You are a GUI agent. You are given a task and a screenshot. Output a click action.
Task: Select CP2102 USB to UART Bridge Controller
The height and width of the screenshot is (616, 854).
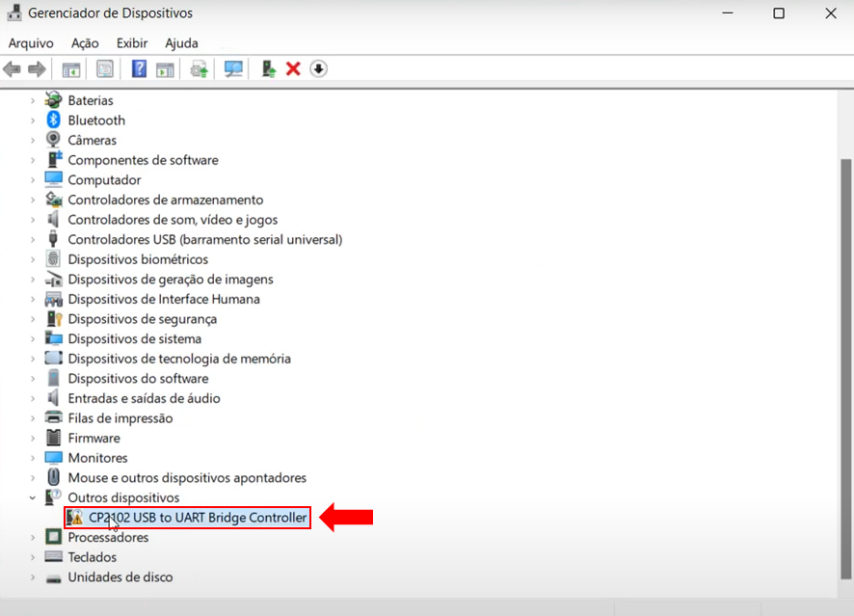click(x=198, y=518)
